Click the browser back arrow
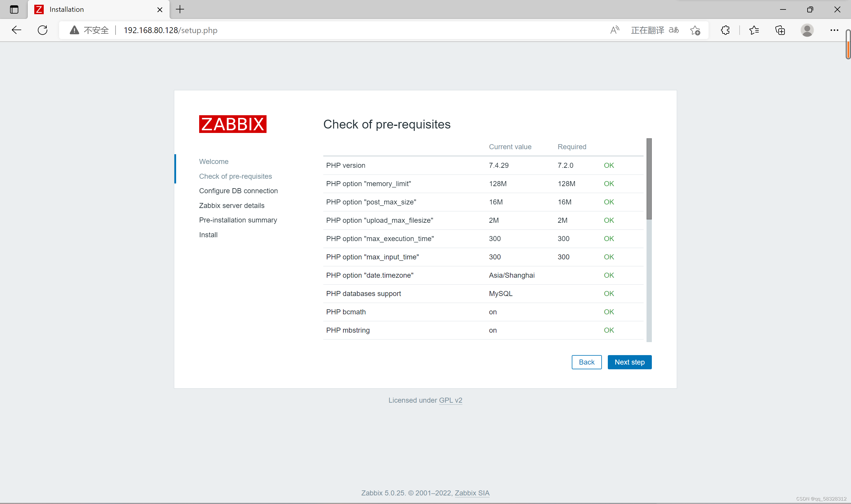This screenshot has width=851, height=504. (16, 30)
